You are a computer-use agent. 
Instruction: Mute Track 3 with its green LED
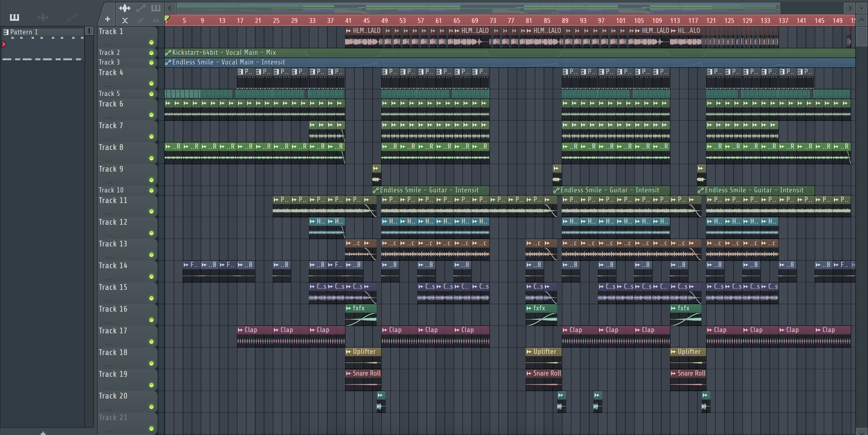[151, 62]
